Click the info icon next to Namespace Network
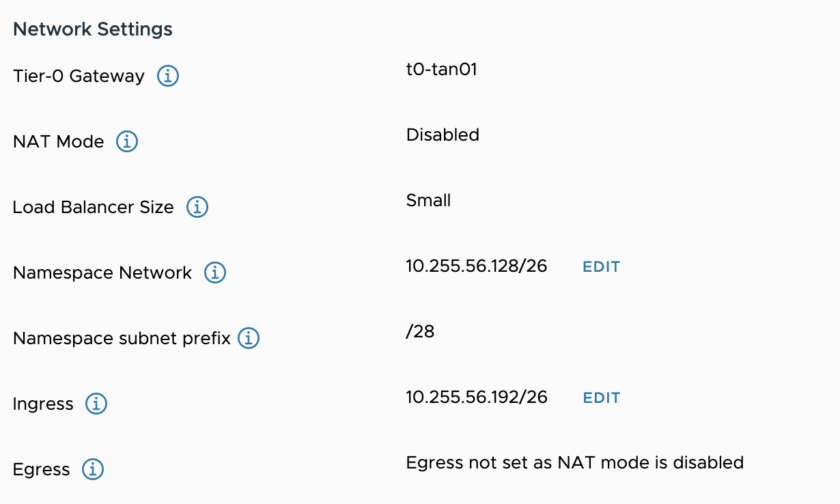Viewport: 840px width, 504px height. [x=214, y=272]
